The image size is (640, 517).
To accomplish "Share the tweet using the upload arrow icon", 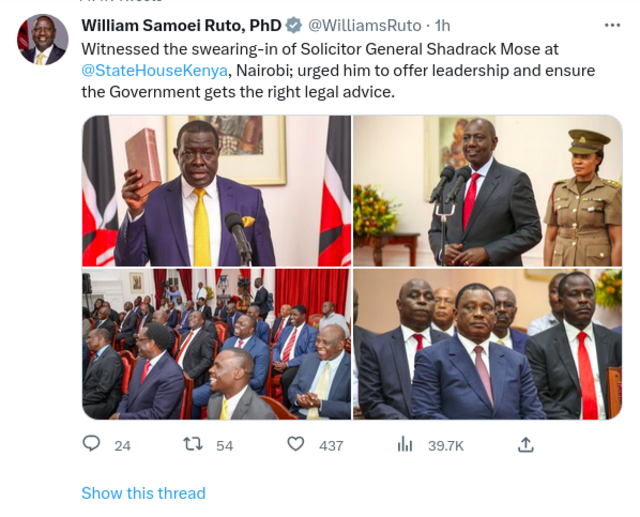I will pos(526,444).
